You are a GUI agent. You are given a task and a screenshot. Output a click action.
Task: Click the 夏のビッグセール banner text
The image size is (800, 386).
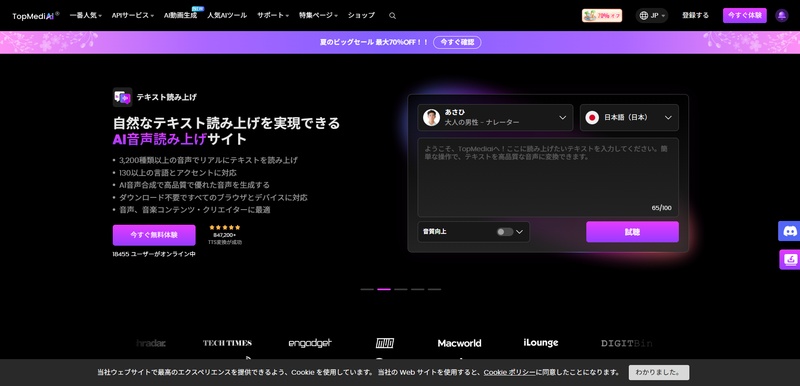(x=374, y=42)
